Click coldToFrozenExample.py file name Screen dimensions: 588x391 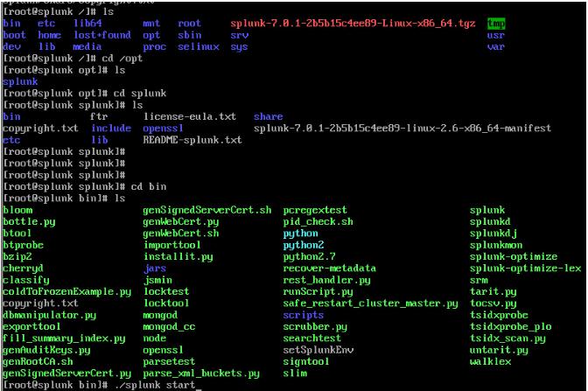(66, 291)
